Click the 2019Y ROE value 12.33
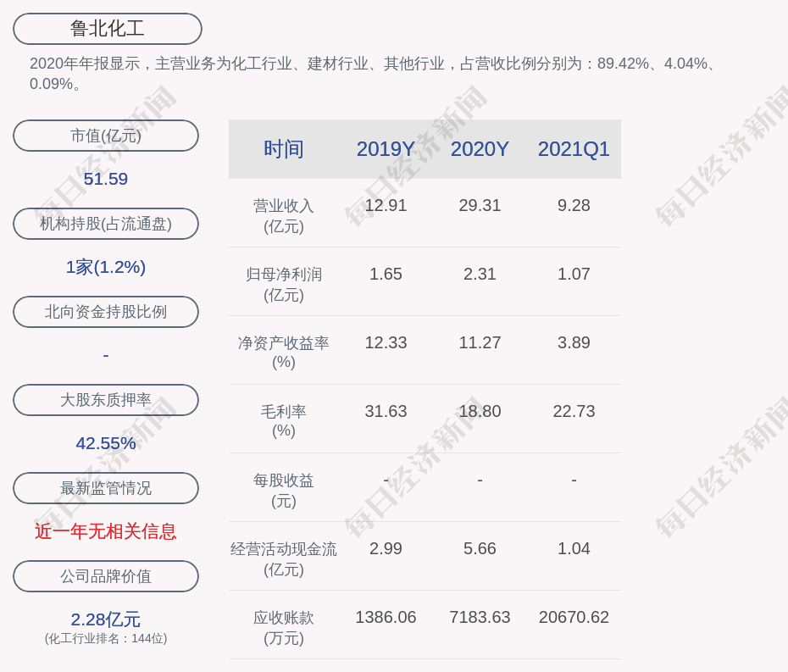This screenshot has width=788, height=672. pyautogui.click(x=386, y=343)
